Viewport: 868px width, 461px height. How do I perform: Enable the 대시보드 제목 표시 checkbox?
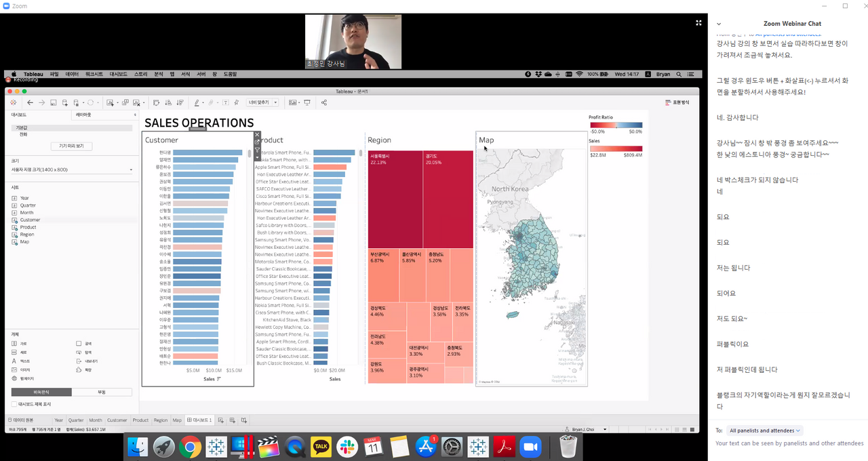[x=14, y=404]
